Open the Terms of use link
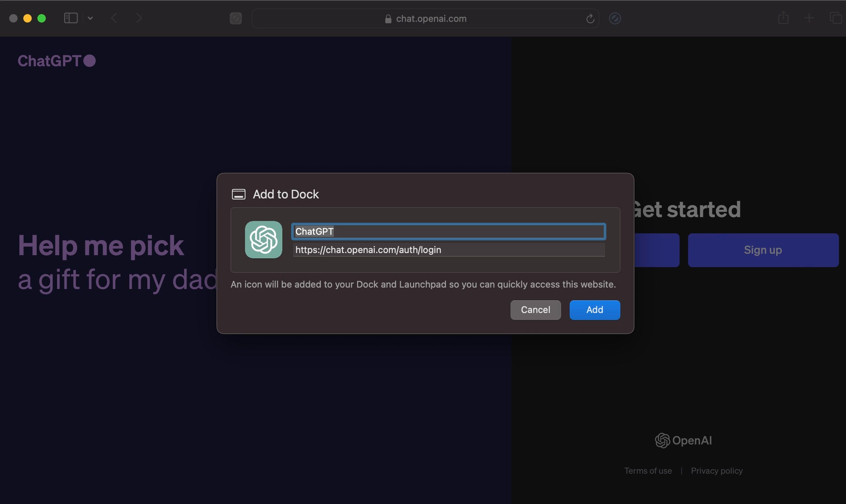 click(x=648, y=471)
